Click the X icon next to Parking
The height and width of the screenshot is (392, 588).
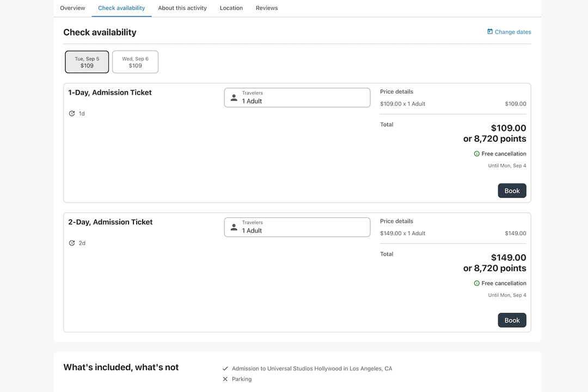[225, 379]
